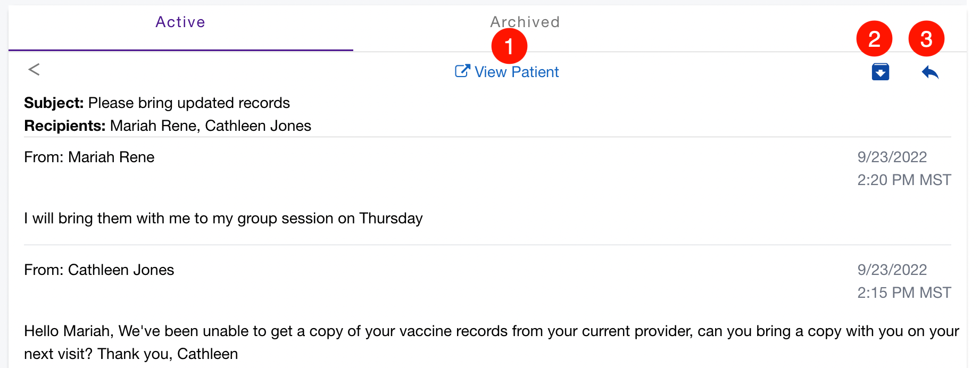This screenshot has width=980, height=368.
Task: Click the 9/23/2022 date on Mariah's message
Action: coord(892,157)
